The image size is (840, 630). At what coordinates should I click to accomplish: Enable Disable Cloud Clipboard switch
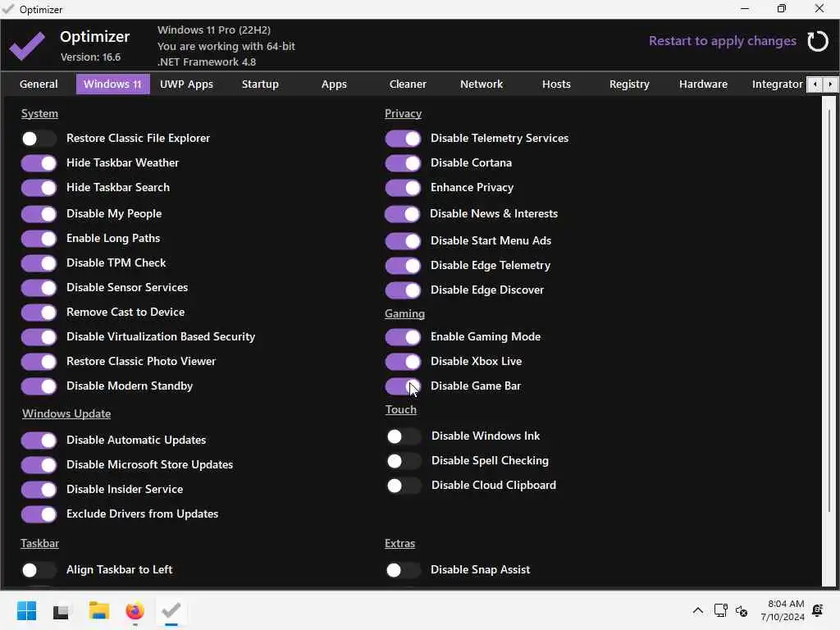click(404, 486)
